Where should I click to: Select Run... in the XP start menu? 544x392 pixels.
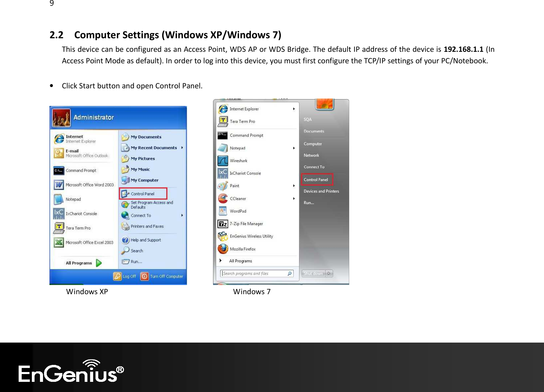pyautogui.click(x=136, y=262)
